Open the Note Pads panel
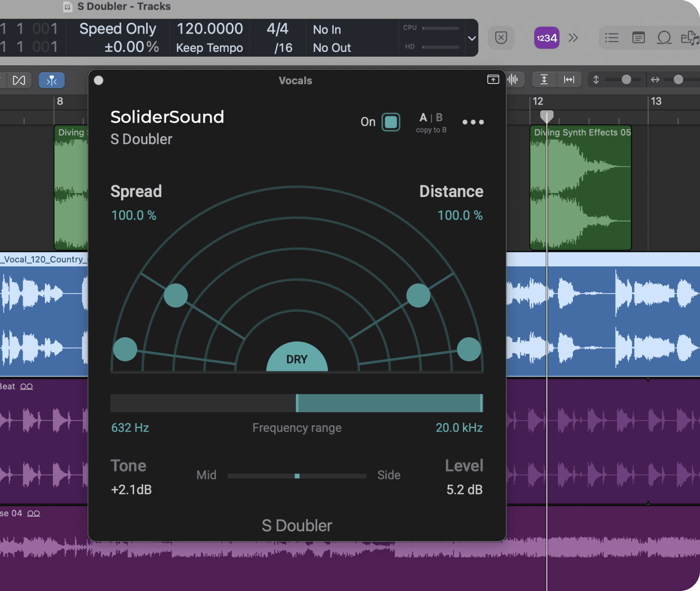 [638, 38]
